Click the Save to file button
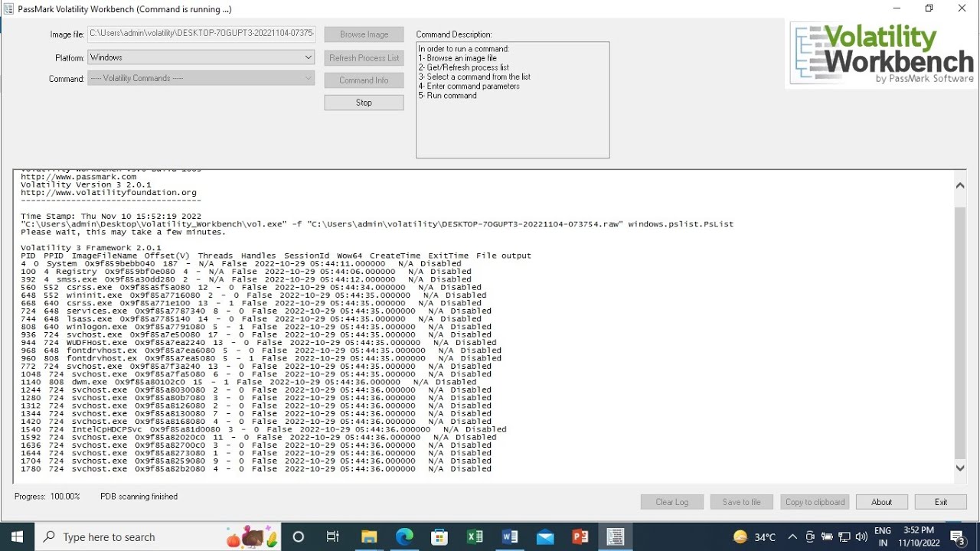 741,502
